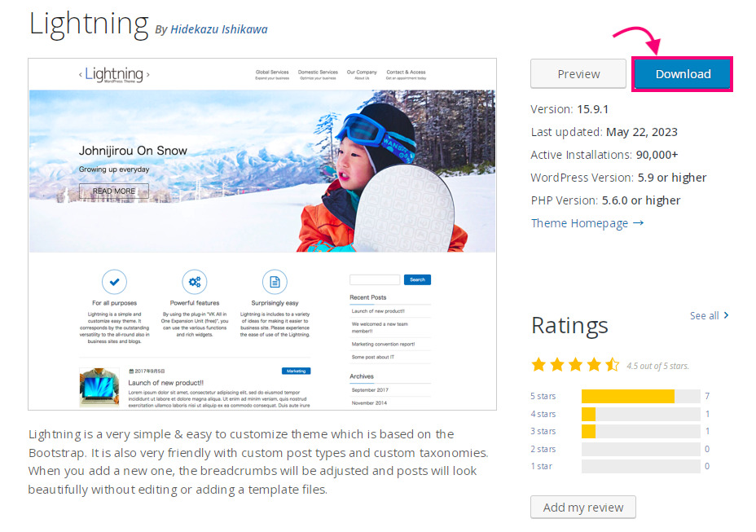The height and width of the screenshot is (532, 756).
Task: Click Contact & Access menu item
Action: click(406, 74)
